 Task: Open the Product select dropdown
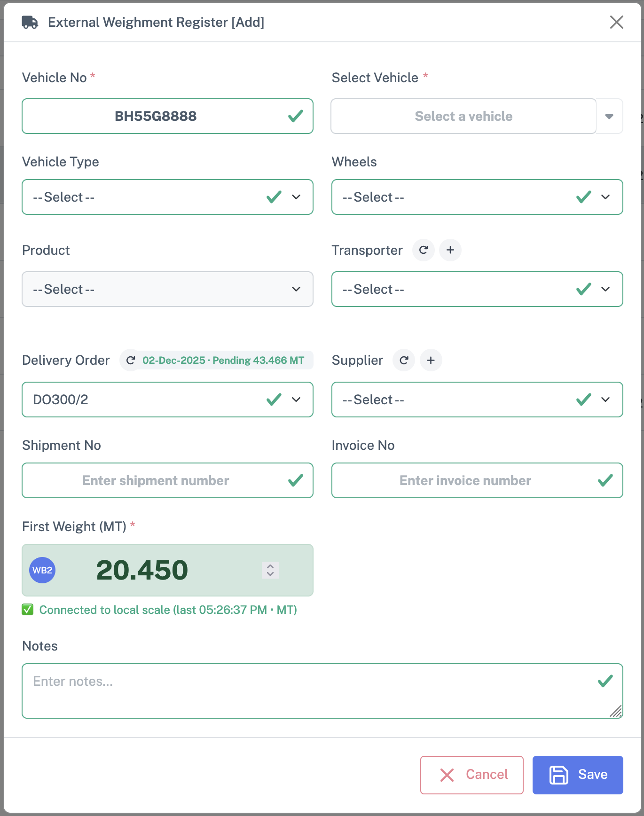click(167, 289)
